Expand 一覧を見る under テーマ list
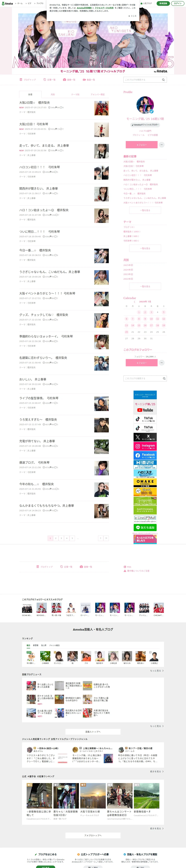186x868 pixels. point(145,248)
